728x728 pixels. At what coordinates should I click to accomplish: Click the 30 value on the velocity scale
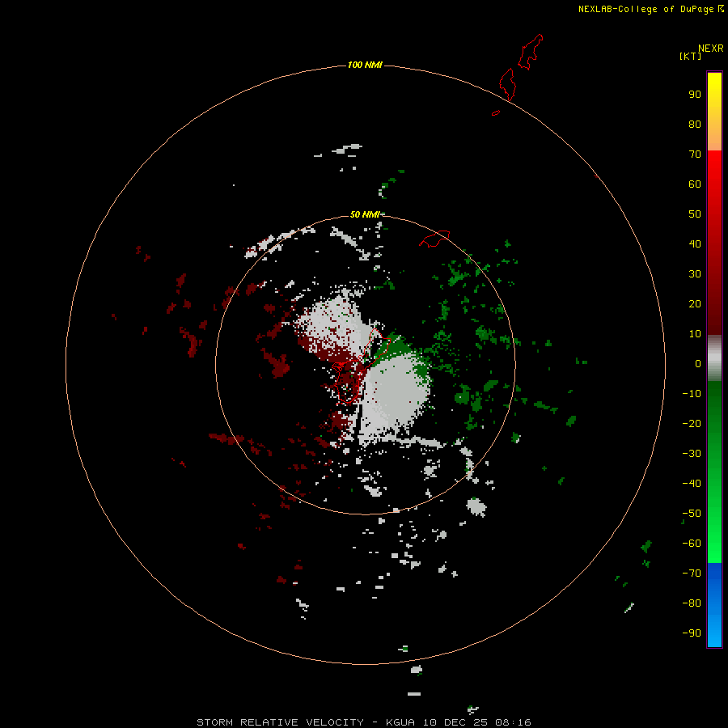695,274
